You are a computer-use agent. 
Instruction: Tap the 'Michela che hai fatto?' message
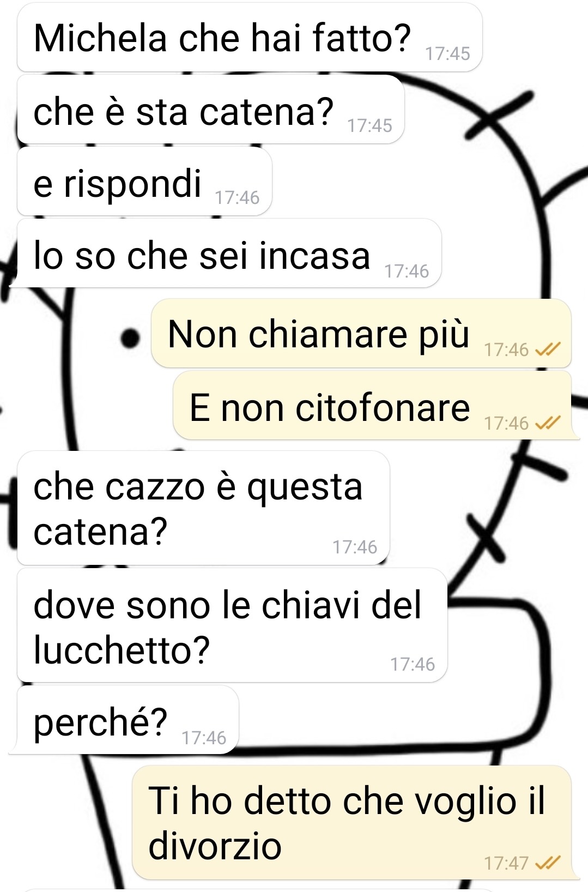coord(250,38)
